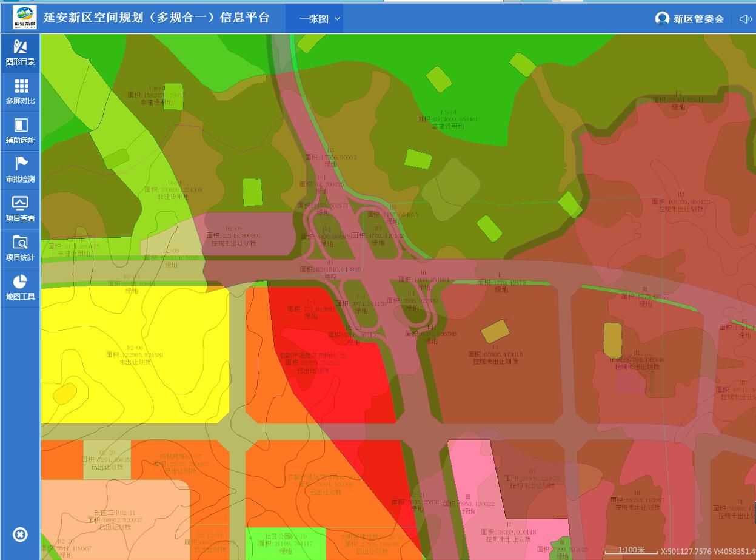Click the 延安新区 logo
The height and width of the screenshot is (560, 756).
(x=24, y=18)
